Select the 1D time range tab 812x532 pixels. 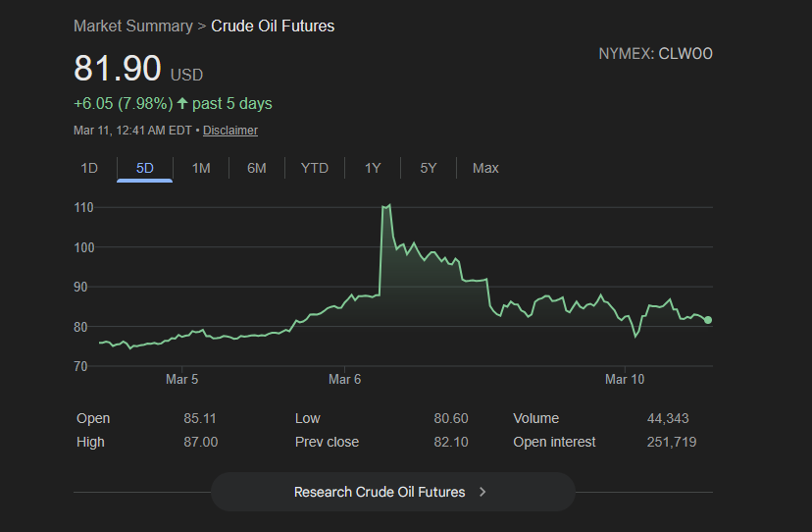pyautogui.click(x=89, y=168)
